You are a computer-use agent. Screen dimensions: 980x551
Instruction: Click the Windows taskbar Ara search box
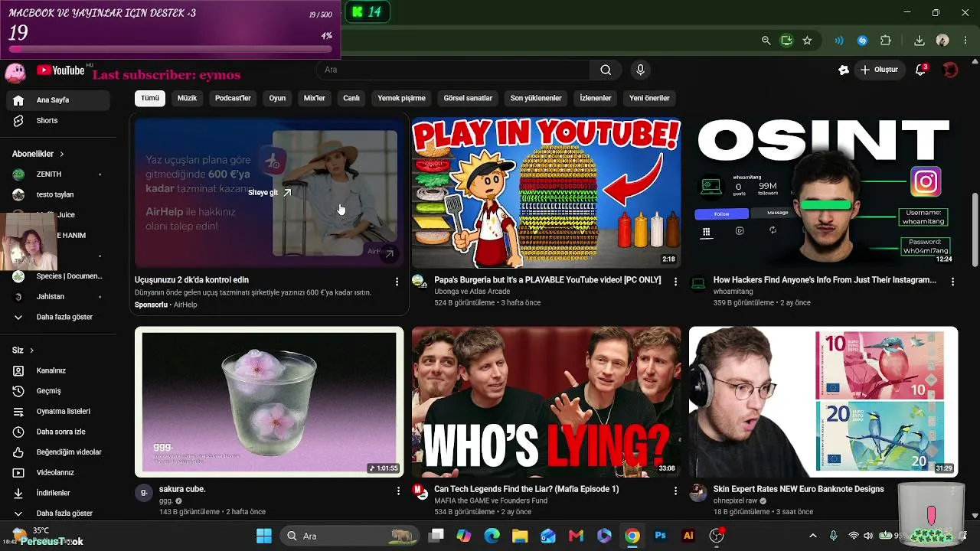349,536
